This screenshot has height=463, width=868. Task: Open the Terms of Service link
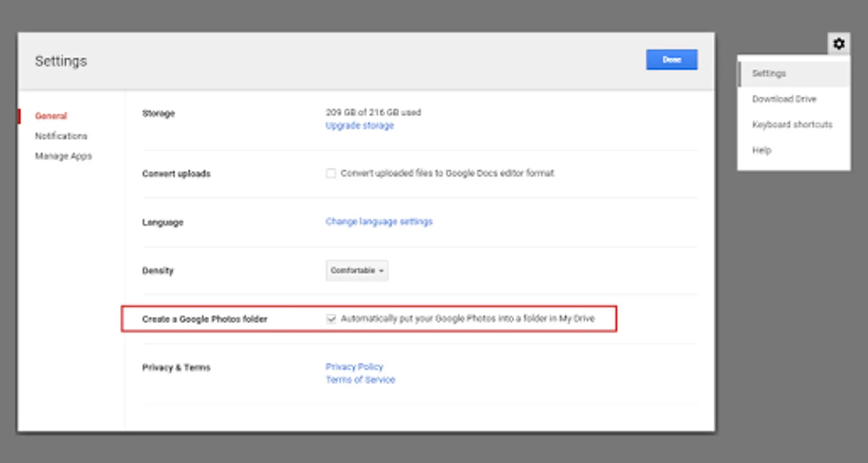360,380
